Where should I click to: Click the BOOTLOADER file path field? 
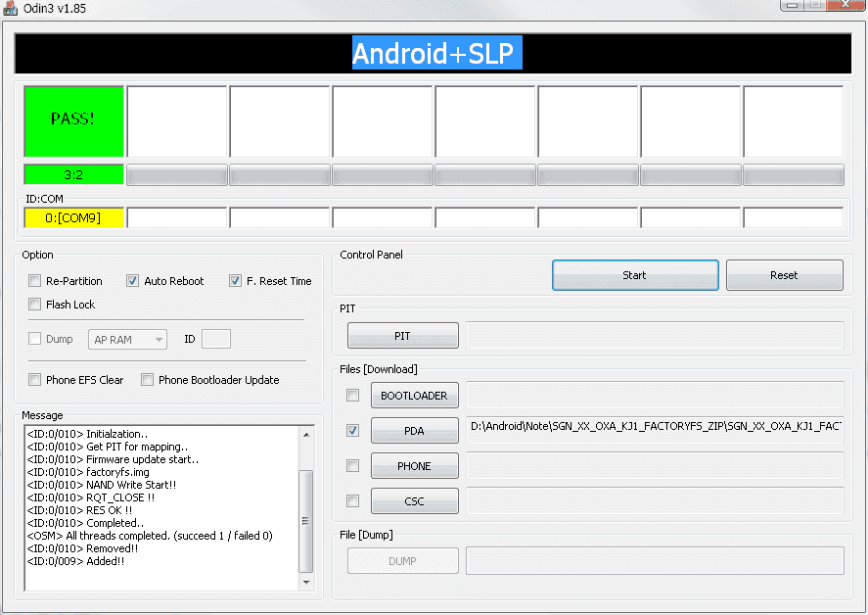[x=655, y=395]
